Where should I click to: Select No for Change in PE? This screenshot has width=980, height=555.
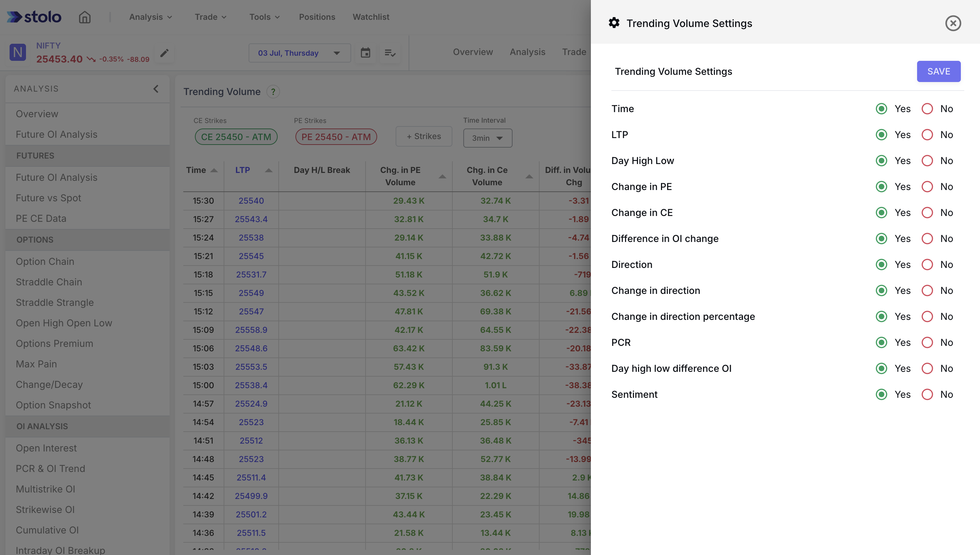[927, 187]
